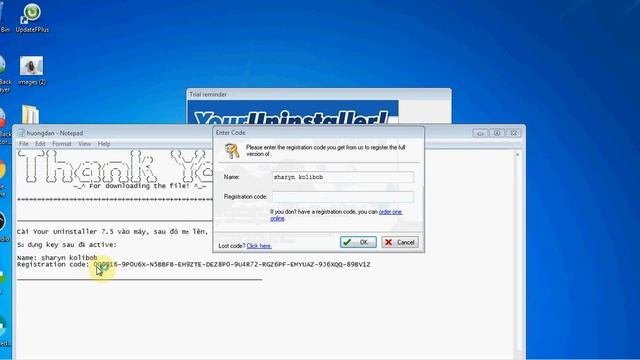Viewport: 640px width, 360px height.
Task: Click the Your Uninstaller! banner in Trial reminder
Action: pyautogui.click(x=293, y=112)
